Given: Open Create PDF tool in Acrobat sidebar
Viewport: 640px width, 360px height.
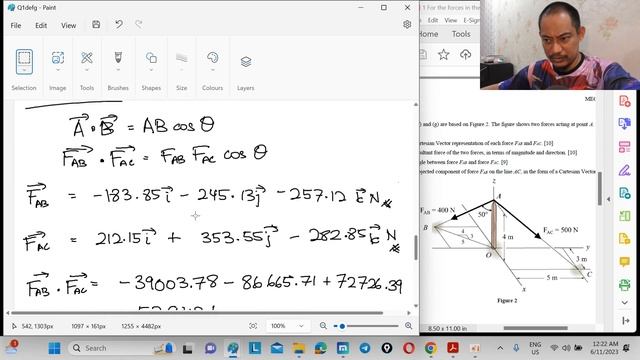Looking at the screenshot, I should [x=624, y=101].
